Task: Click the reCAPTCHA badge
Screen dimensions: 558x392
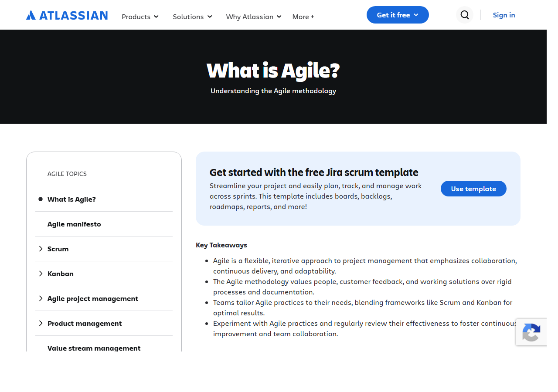Action: [531, 332]
